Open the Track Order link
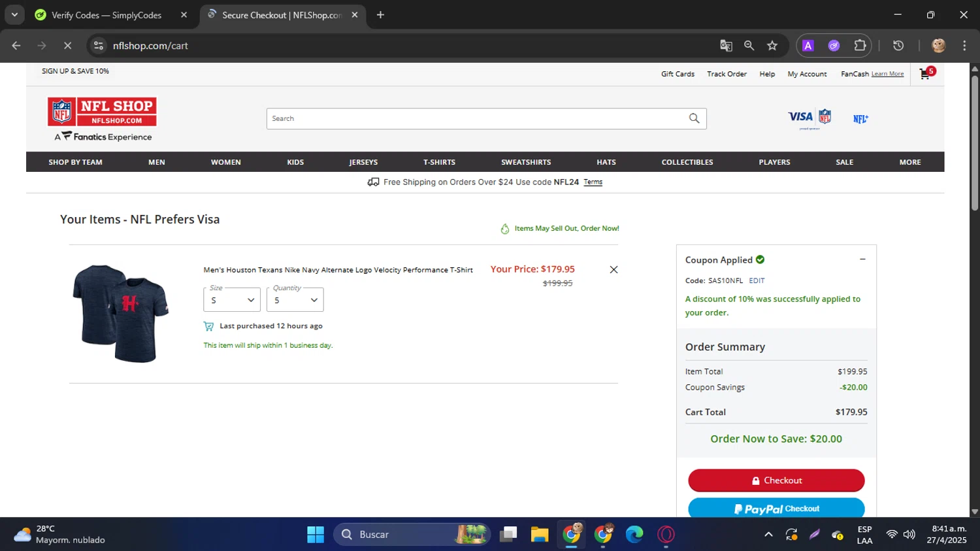 click(x=727, y=74)
